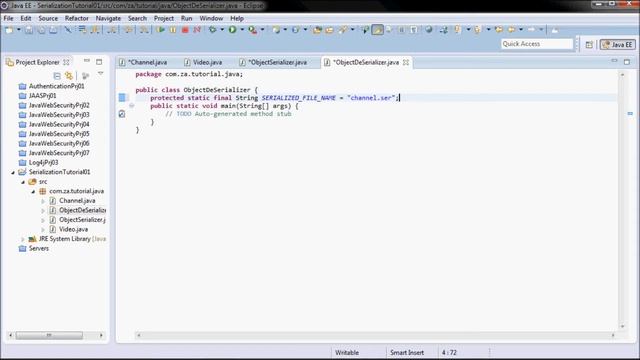Click the yellow Suspend debug icon
This screenshot has height=360, width=640.
tap(173, 30)
